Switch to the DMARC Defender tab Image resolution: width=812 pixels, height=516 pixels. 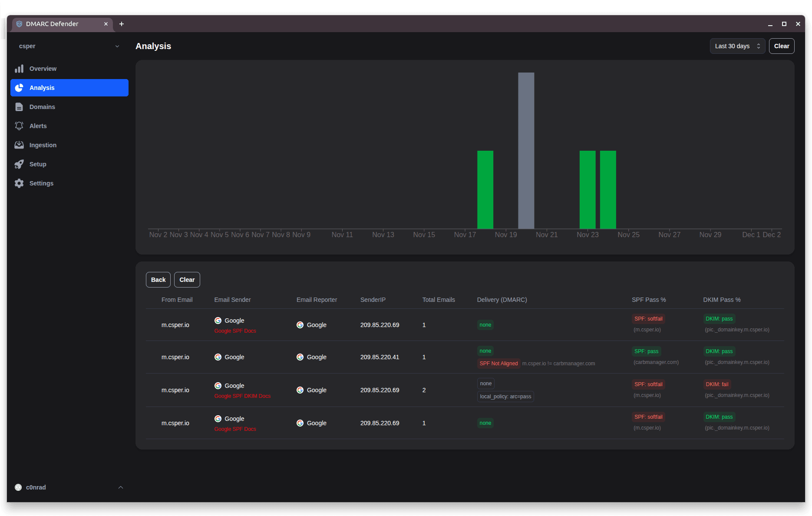[x=52, y=24]
